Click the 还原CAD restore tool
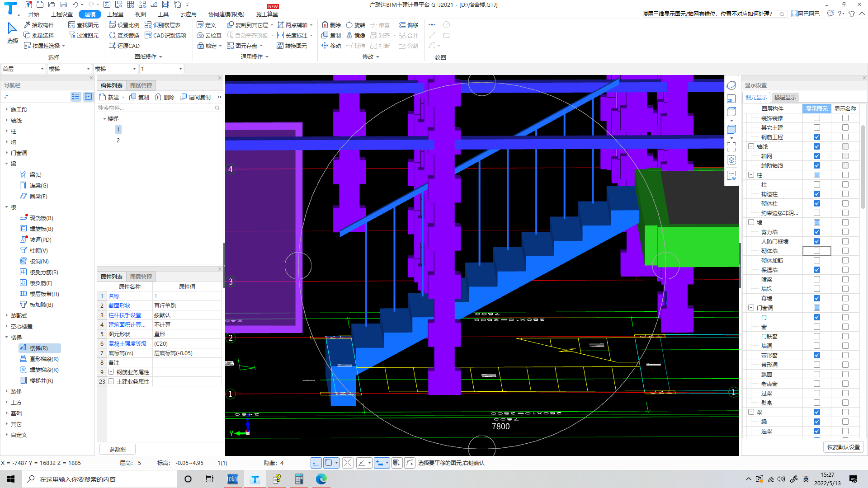Screen dimensions: 868x488 click(x=124, y=46)
